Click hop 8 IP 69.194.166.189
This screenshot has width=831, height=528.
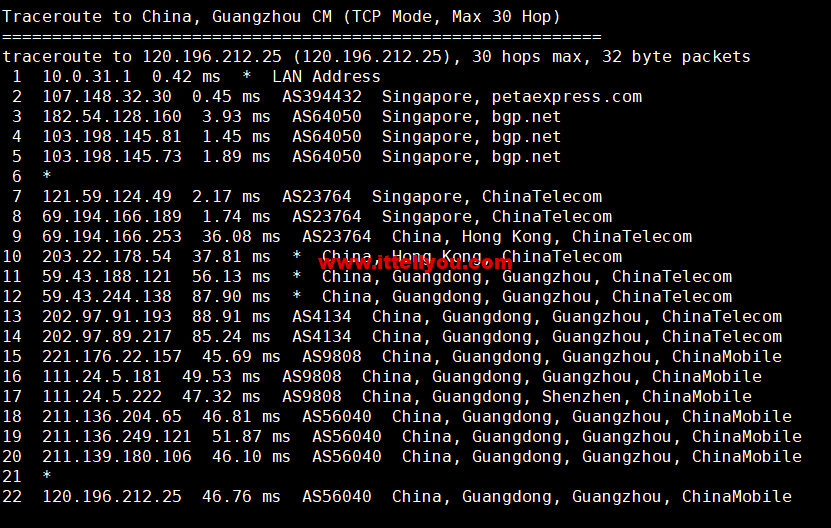click(112, 216)
